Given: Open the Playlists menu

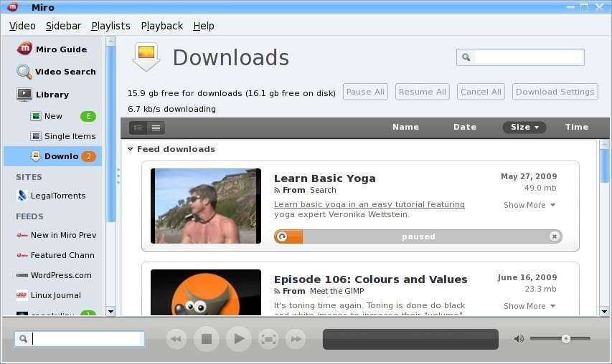Looking at the screenshot, I should click(110, 26).
